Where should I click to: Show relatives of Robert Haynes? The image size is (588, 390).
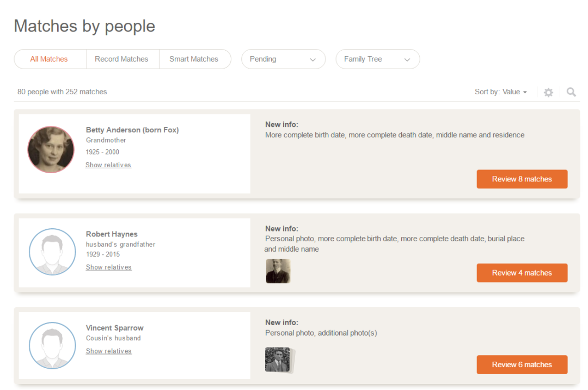(109, 267)
